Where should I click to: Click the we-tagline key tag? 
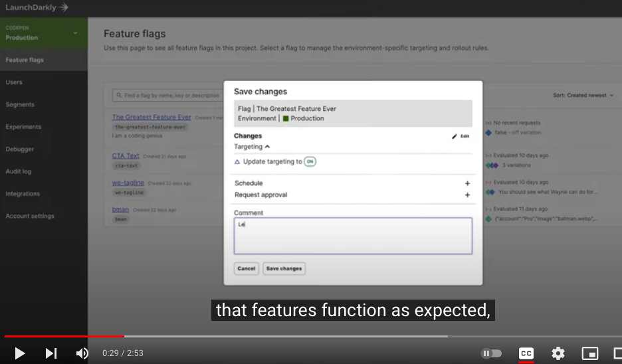click(129, 193)
